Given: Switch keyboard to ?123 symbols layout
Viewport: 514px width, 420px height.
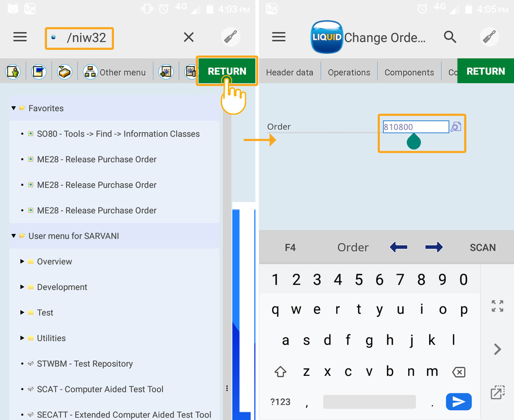Looking at the screenshot, I should pyautogui.click(x=280, y=402).
